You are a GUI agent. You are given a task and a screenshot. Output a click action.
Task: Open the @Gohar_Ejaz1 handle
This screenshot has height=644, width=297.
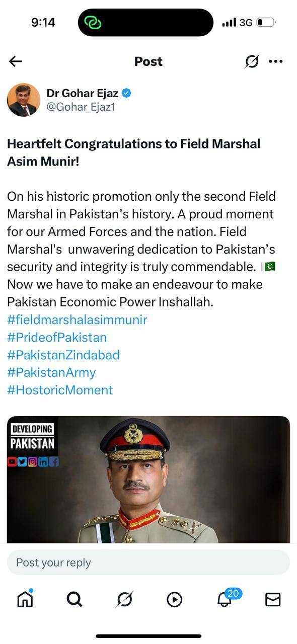click(x=81, y=107)
